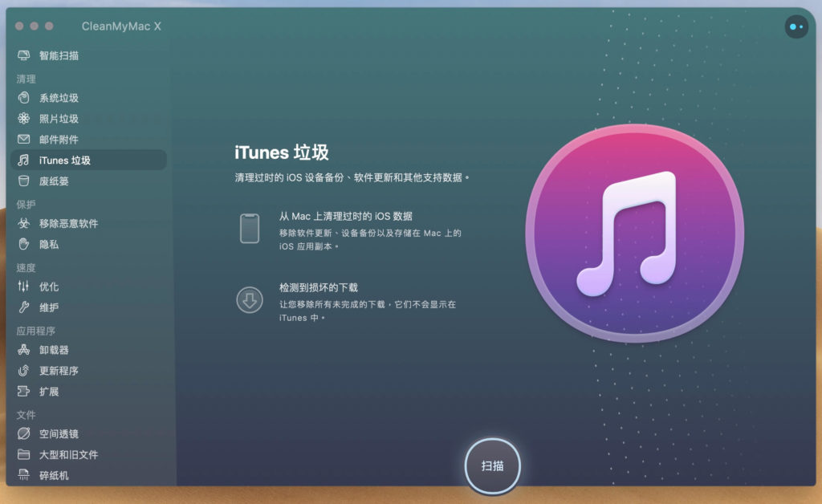
Task: Select 大型和旧文件 module
Action: click(x=69, y=455)
